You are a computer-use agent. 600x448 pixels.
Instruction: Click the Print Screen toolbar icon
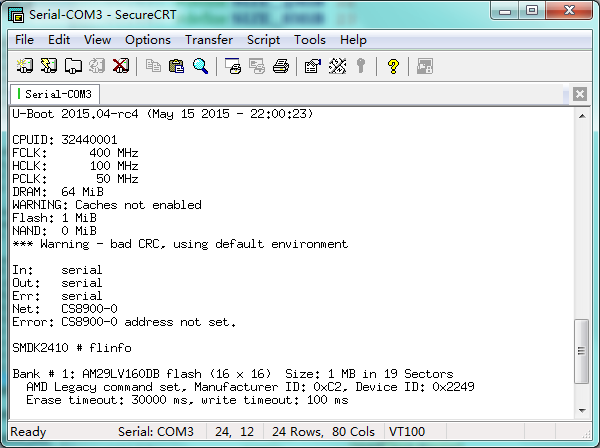click(x=233, y=66)
